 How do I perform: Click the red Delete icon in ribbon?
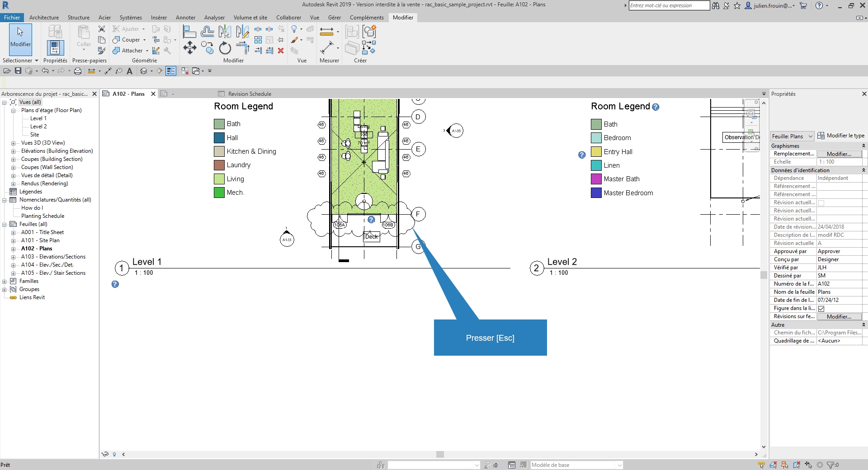tap(281, 51)
